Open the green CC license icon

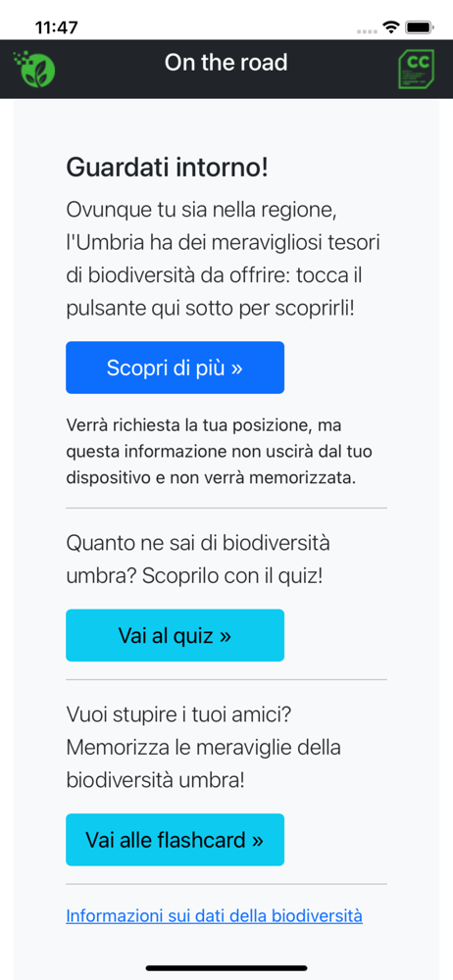pyautogui.click(x=416, y=69)
